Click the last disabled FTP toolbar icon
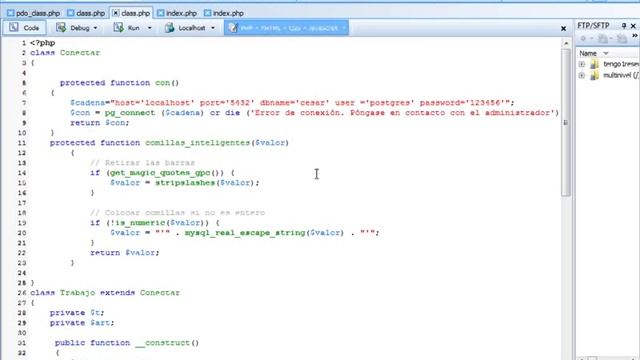Viewport: 640px width, 360px height. (x=622, y=39)
